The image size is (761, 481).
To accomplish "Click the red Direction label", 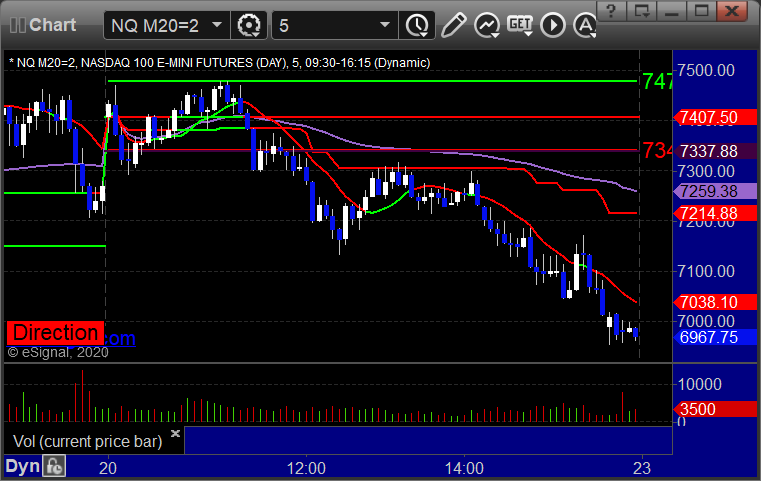I will pyautogui.click(x=55, y=333).
